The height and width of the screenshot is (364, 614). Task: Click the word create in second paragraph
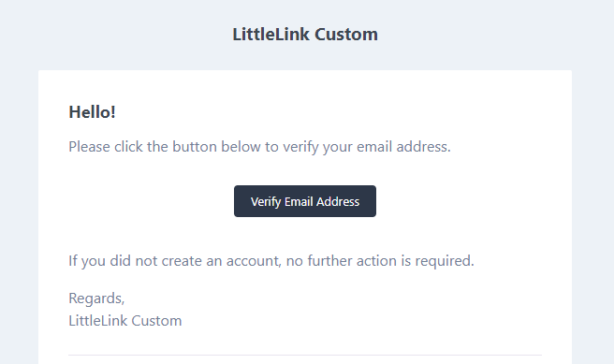182,261
